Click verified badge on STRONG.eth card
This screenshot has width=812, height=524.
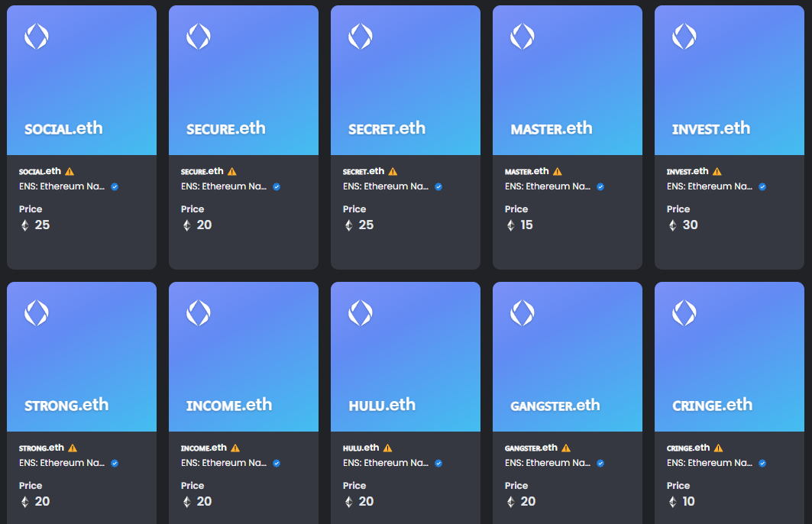click(x=115, y=464)
